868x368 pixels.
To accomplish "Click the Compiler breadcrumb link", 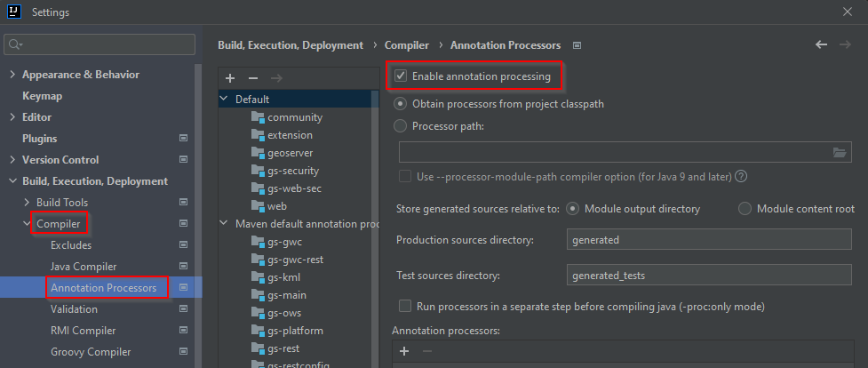I will [407, 44].
